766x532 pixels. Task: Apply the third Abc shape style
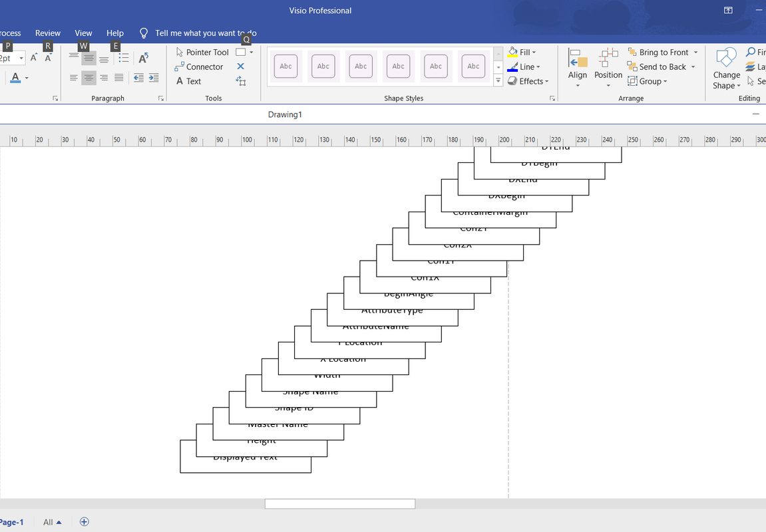361,66
